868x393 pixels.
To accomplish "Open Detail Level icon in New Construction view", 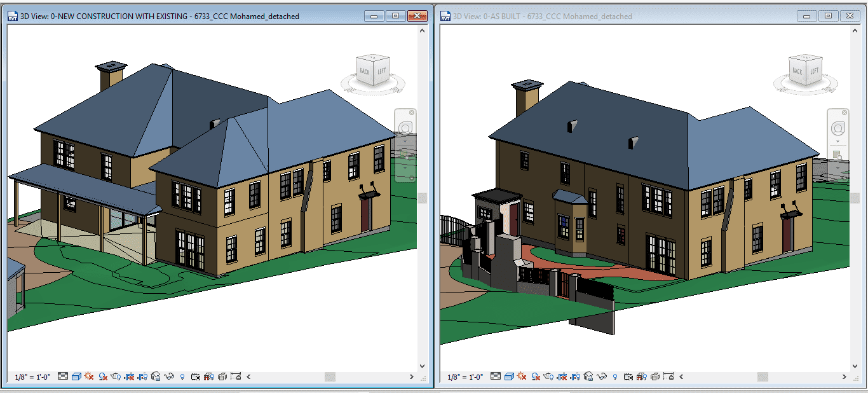I will tap(63, 376).
